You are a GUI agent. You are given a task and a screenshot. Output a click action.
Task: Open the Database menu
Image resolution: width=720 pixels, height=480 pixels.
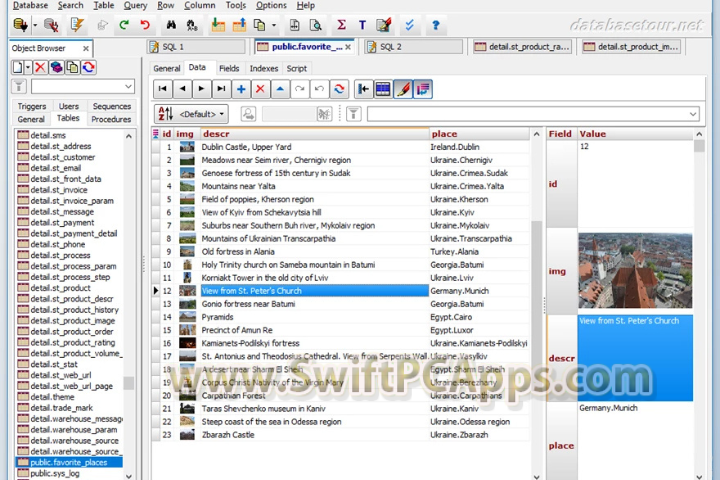pyautogui.click(x=30, y=6)
